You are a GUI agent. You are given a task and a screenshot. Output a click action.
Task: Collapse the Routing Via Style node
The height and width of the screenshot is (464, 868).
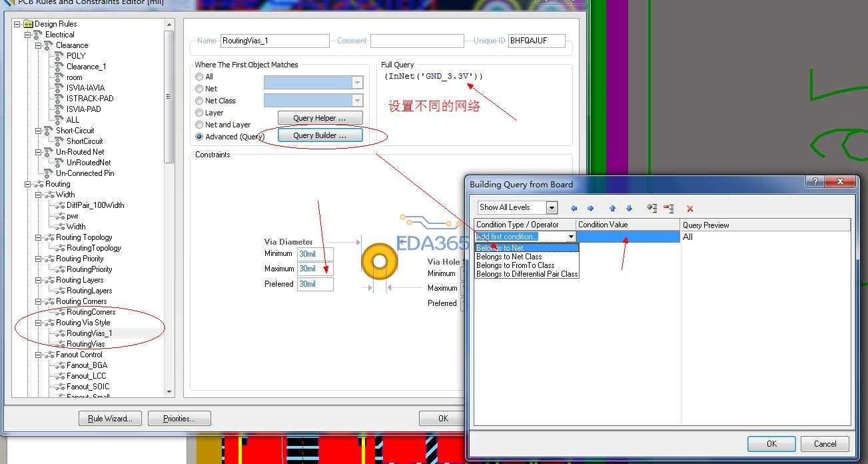pos(39,323)
